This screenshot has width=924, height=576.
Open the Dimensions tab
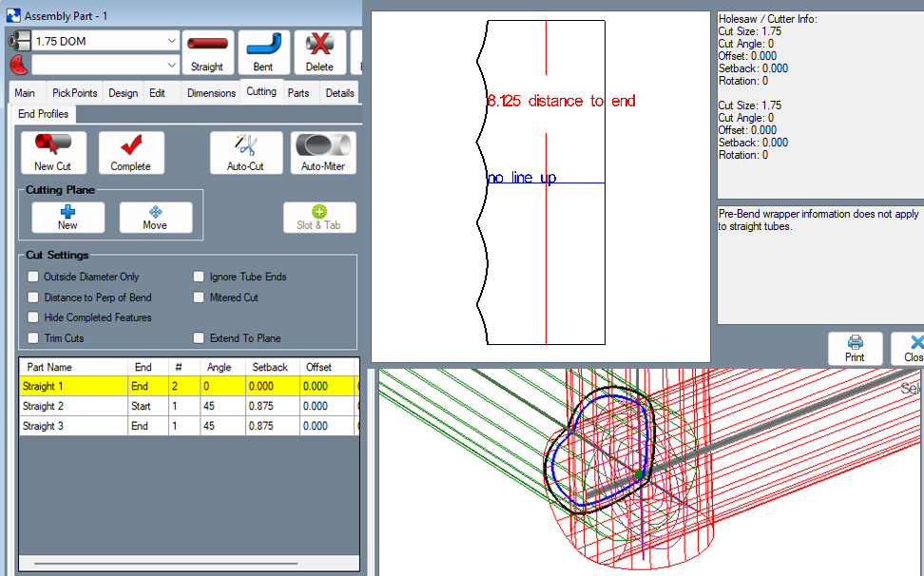212,93
